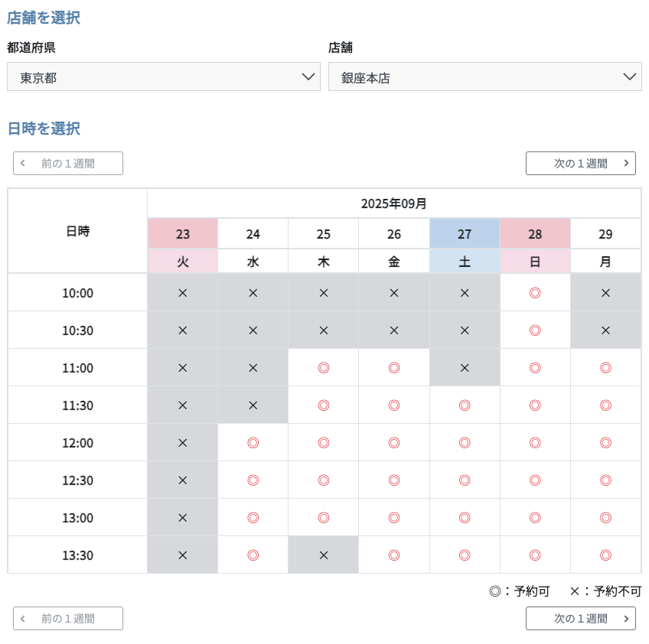
Task: Select Thursday 25 at 12:30 slot
Action: tap(324, 480)
